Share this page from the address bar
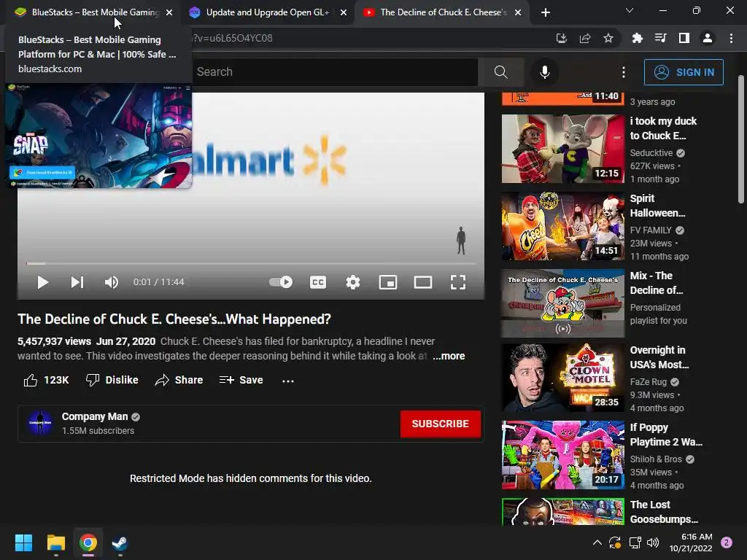Image resolution: width=747 pixels, height=560 pixels. [585, 39]
